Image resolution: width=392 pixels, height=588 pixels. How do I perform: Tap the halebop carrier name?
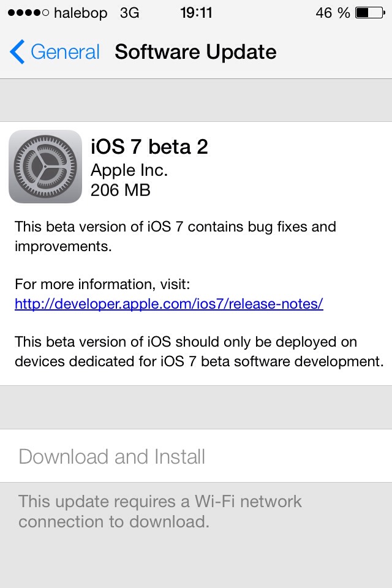[80, 13]
